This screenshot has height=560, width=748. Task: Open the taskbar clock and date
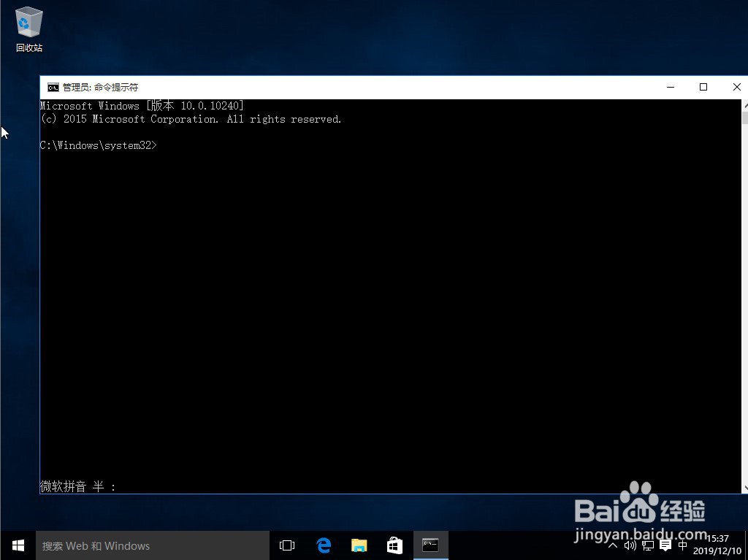coord(717,545)
